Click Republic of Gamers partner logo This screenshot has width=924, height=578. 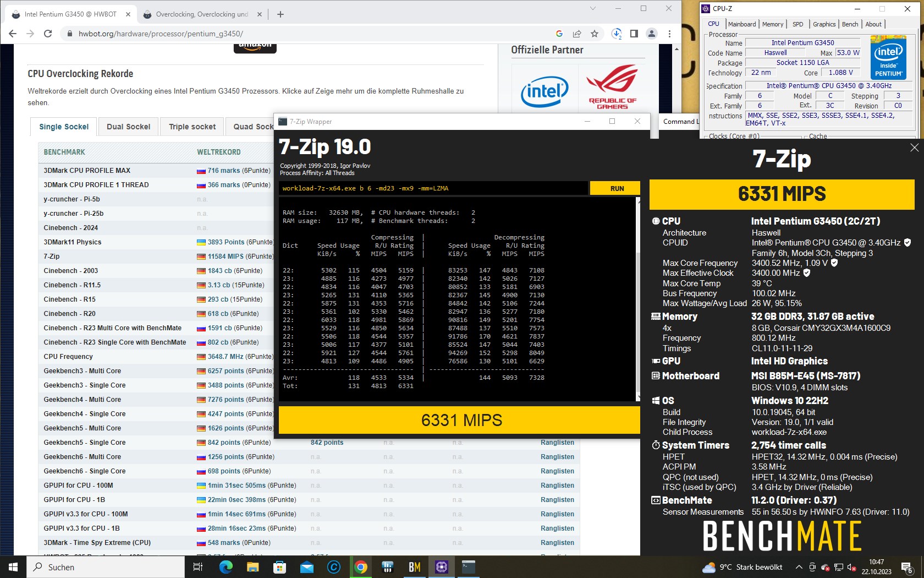tap(612, 87)
